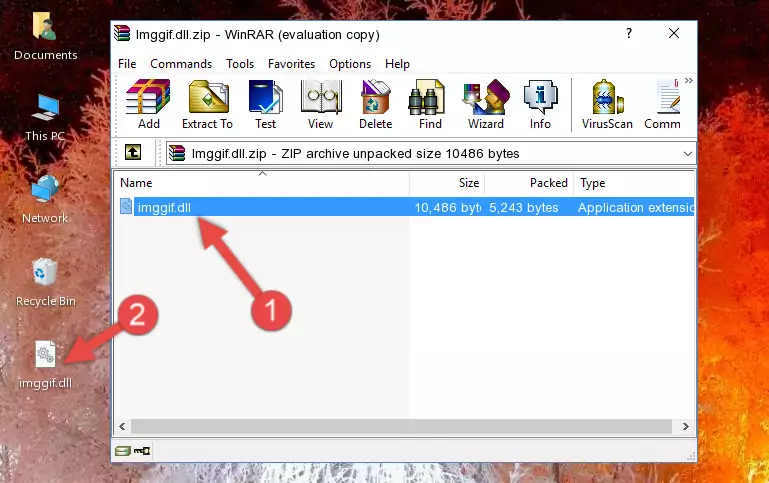Click the Extract To toolbar icon

[207, 104]
